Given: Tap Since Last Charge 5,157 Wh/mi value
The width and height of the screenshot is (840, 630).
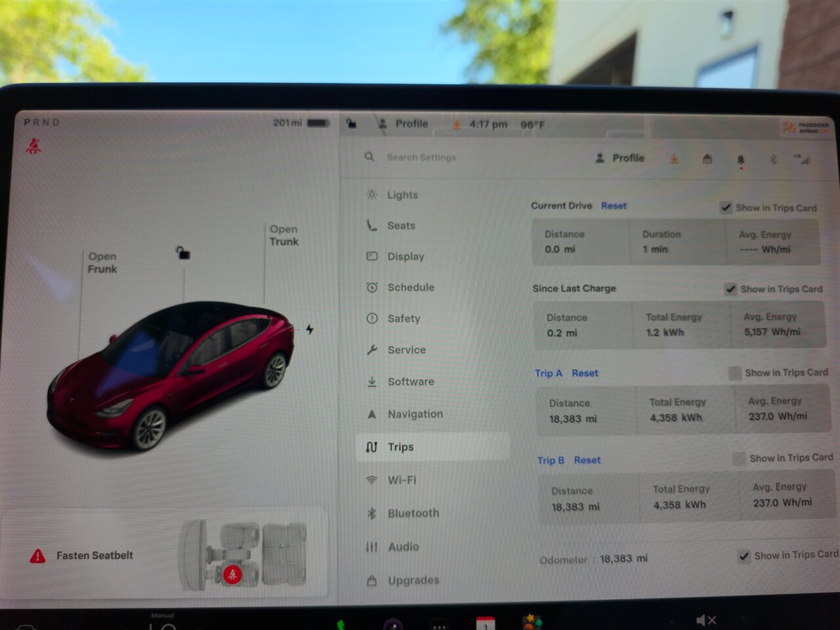Looking at the screenshot, I should click(772, 332).
